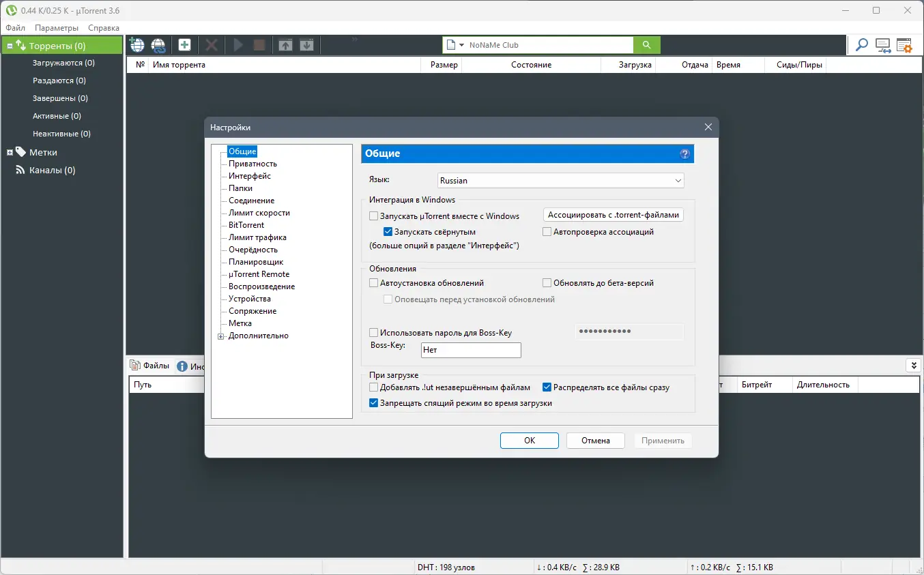
Task: Click the search provider page icon
Action: coord(450,45)
